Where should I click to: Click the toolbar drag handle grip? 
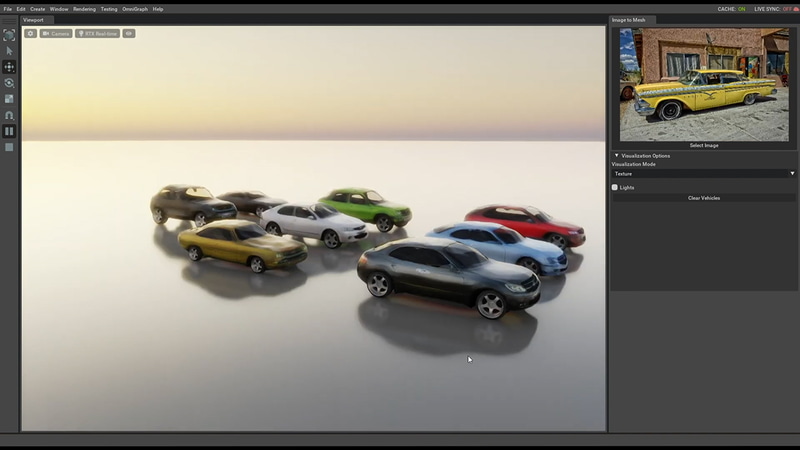pyautogui.click(x=9, y=20)
